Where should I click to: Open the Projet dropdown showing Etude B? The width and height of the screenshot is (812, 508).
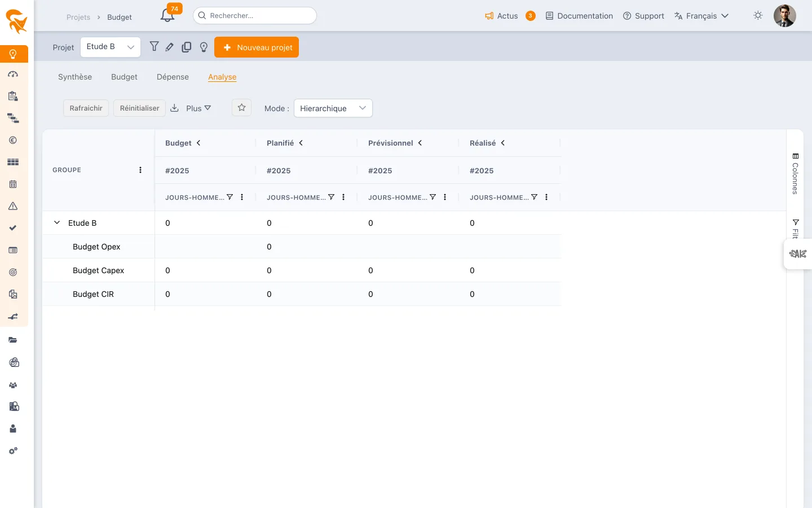tap(111, 47)
